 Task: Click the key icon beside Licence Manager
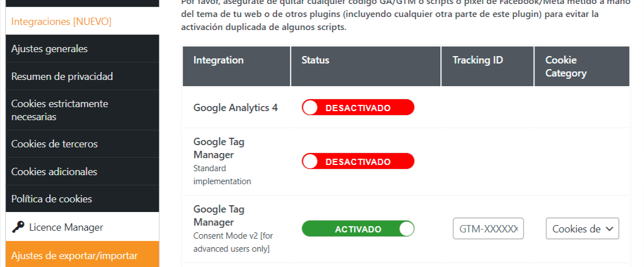[x=18, y=227]
